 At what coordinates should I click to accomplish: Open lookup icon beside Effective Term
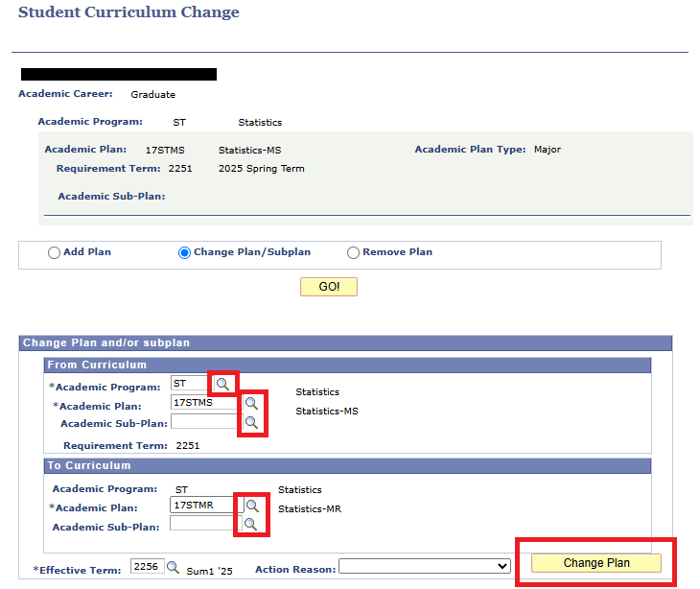[173, 567]
